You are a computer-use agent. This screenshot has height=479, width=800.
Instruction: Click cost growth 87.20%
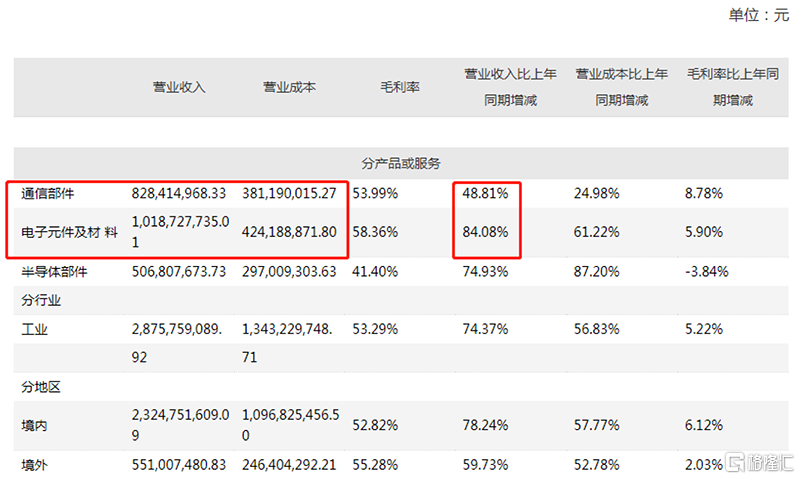[596, 271]
